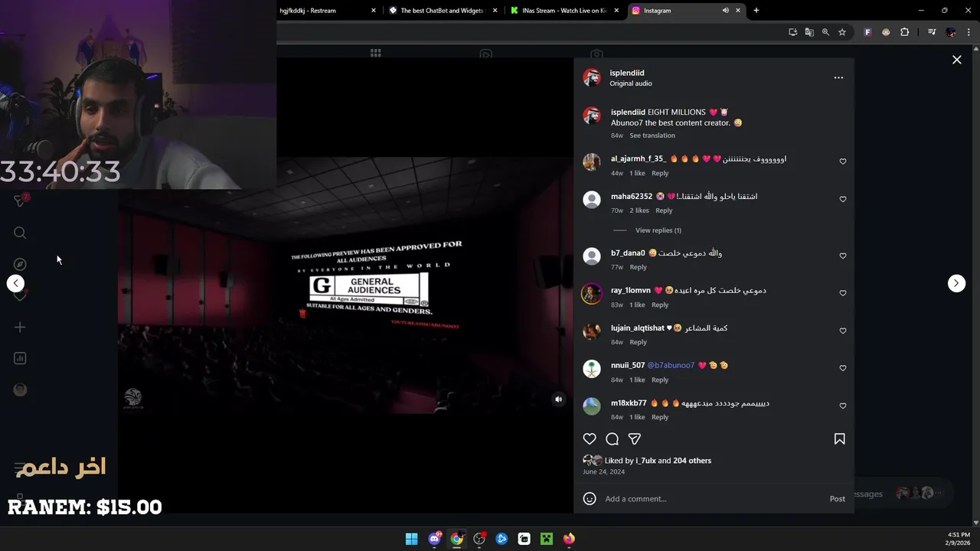
Task: Click Original audio link
Action: (x=631, y=83)
